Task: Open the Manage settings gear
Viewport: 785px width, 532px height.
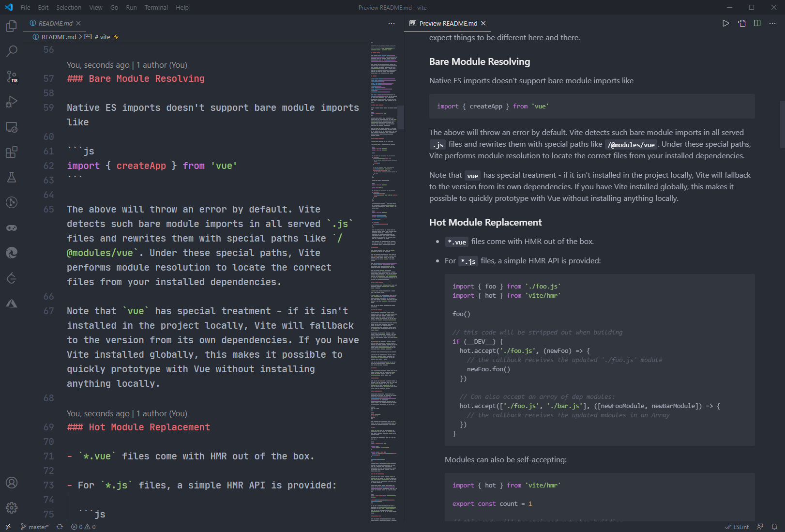Action: pos(12,507)
